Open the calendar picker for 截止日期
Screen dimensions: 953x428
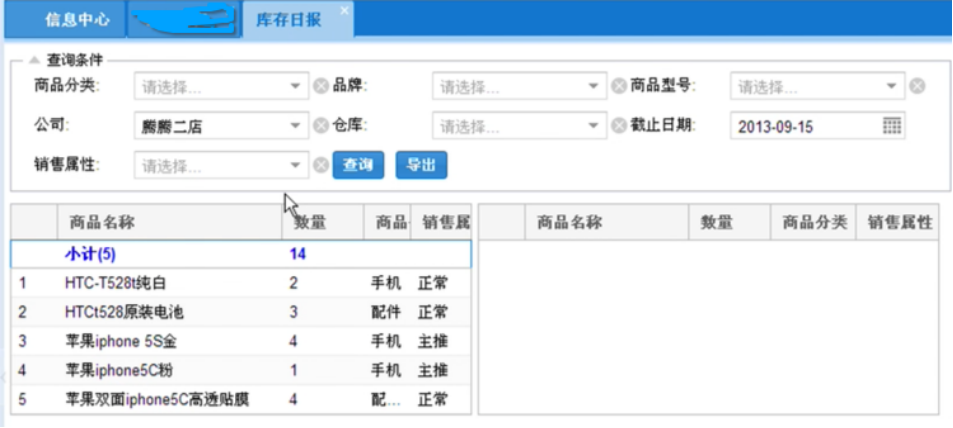892,126
